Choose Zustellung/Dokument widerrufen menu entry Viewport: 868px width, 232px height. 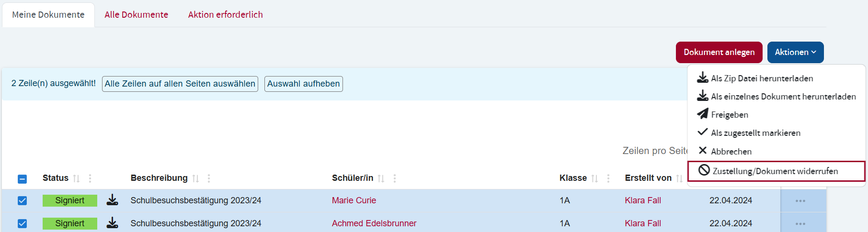point(775,171)
